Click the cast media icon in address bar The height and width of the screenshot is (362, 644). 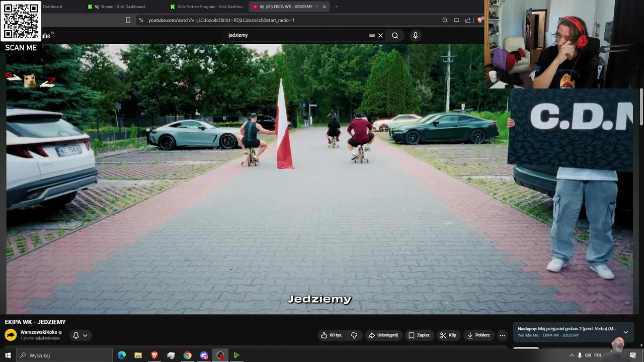click(456, 20)
